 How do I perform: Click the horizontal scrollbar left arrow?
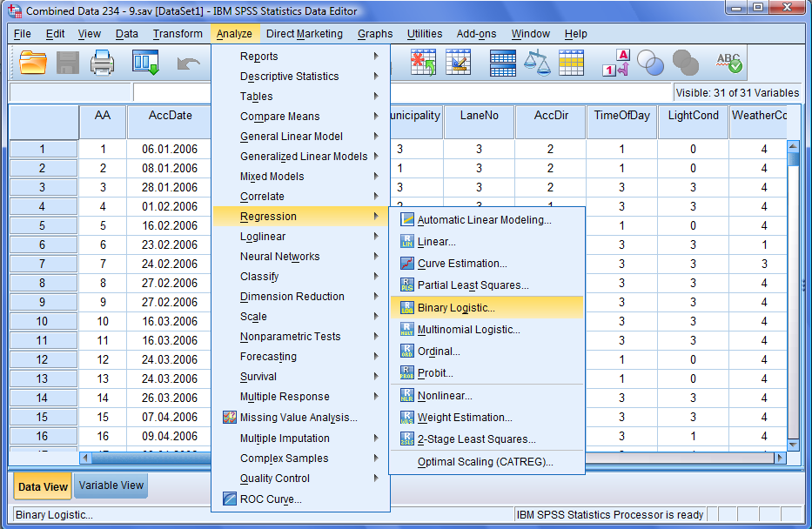(x=86, y=458)
